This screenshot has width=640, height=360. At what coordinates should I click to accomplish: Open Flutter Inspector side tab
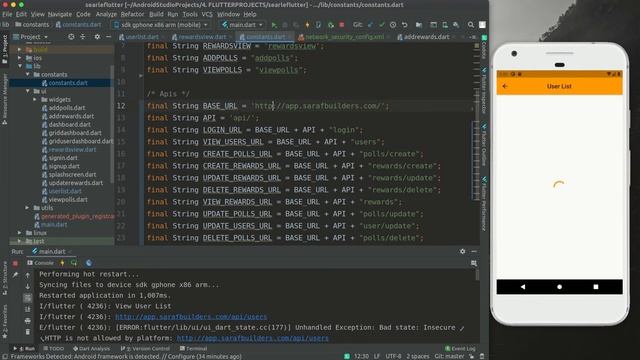[x=484, y=90]
